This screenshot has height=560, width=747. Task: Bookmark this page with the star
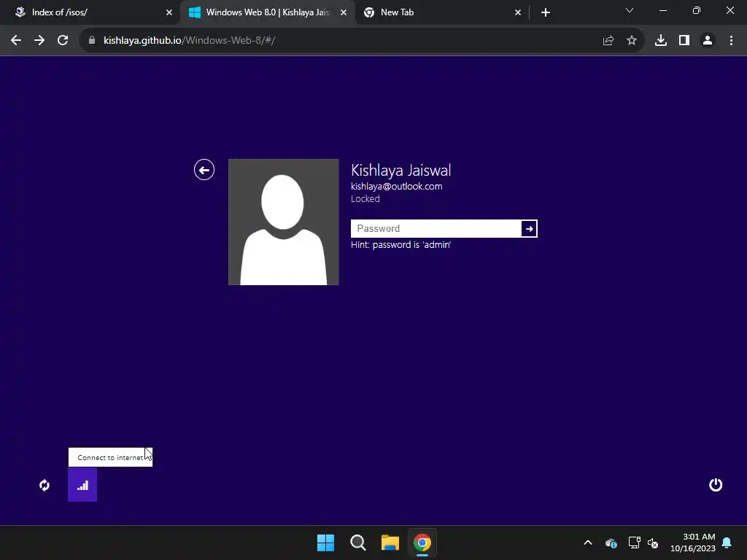pyautogui.click(x=631, y=41)
